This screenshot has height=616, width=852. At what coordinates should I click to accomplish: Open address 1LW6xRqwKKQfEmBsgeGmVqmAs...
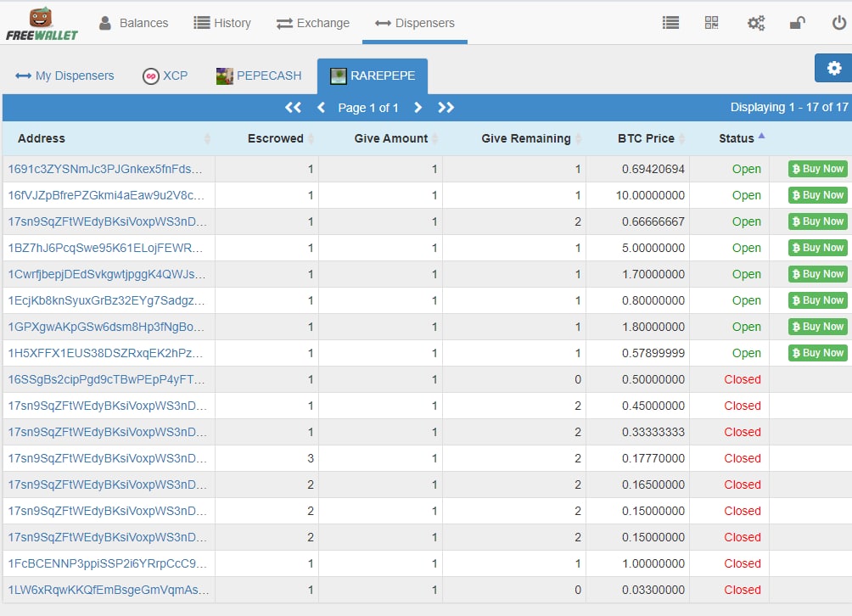[x=109, y=590]
